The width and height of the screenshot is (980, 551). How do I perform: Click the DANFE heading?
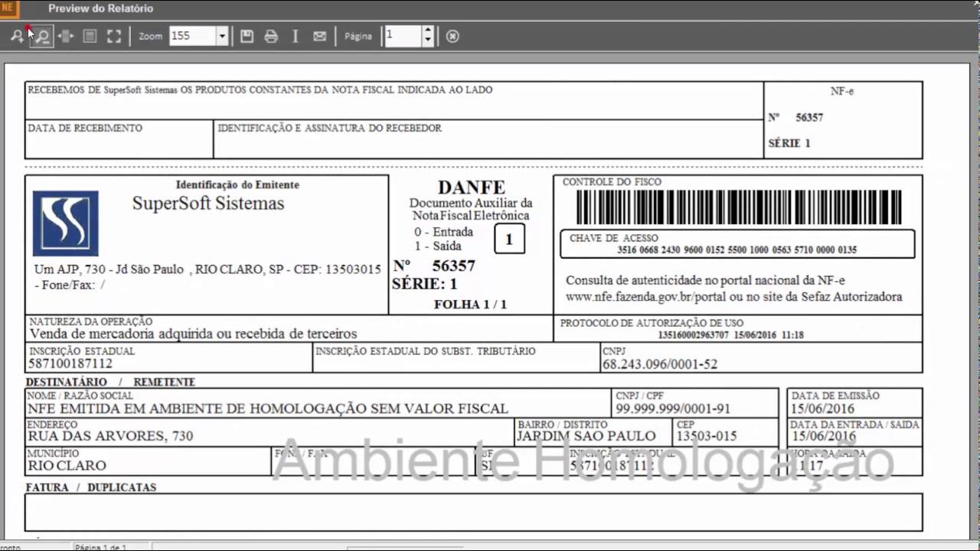click(472, 187)
